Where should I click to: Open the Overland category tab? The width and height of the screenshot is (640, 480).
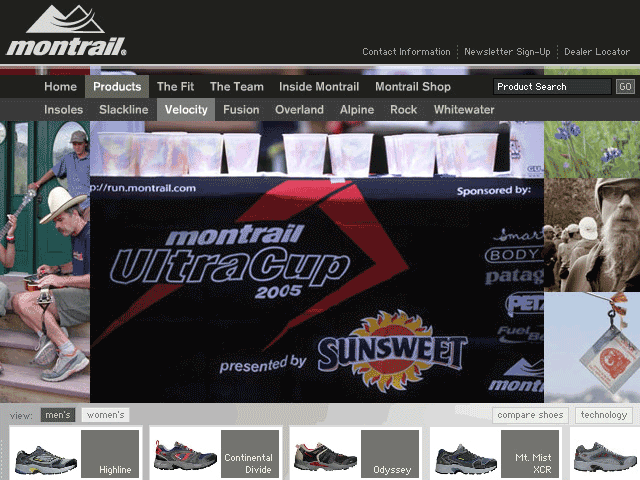coord(299,109)
